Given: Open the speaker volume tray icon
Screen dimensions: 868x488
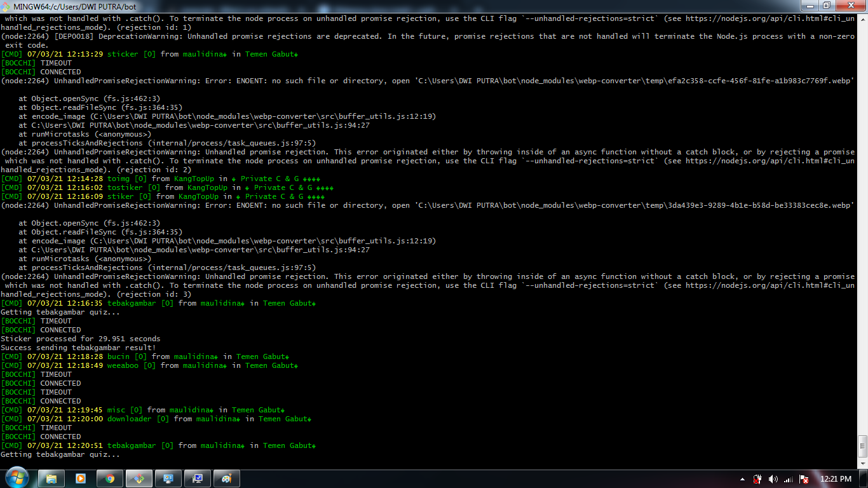Looking at the screenshot, I should (773, 479).
